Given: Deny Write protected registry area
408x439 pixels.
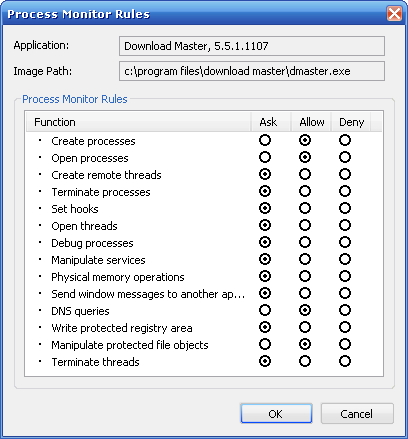Looking at the screenshot, I should 345,327.
